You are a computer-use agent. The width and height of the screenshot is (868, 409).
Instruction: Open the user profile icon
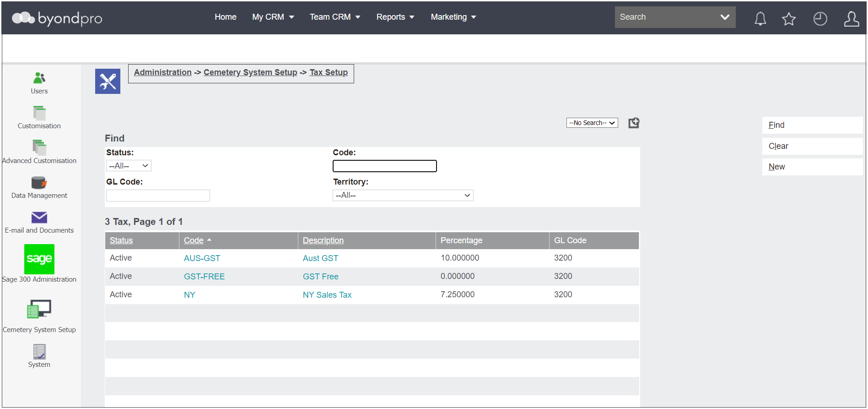[x=851, y=18]
